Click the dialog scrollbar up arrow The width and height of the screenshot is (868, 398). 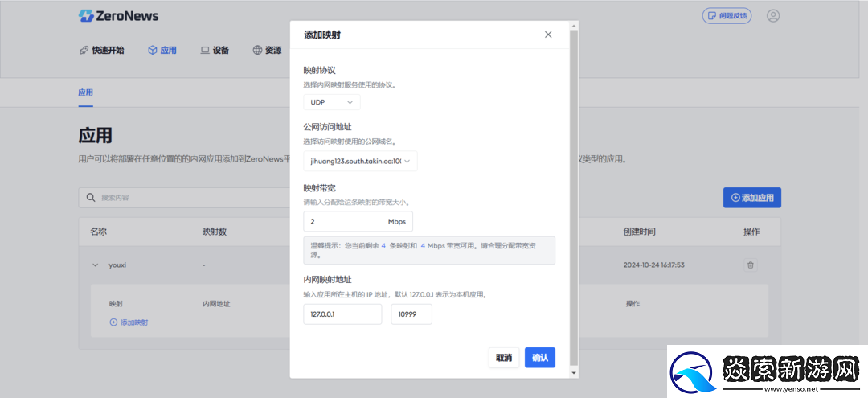click(x=574, y=26)
